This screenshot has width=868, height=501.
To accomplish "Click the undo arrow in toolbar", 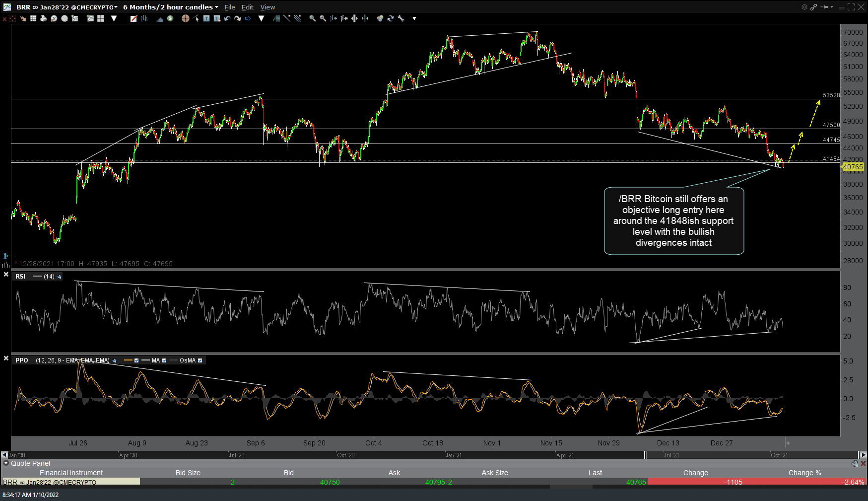I will pos(227,18).
